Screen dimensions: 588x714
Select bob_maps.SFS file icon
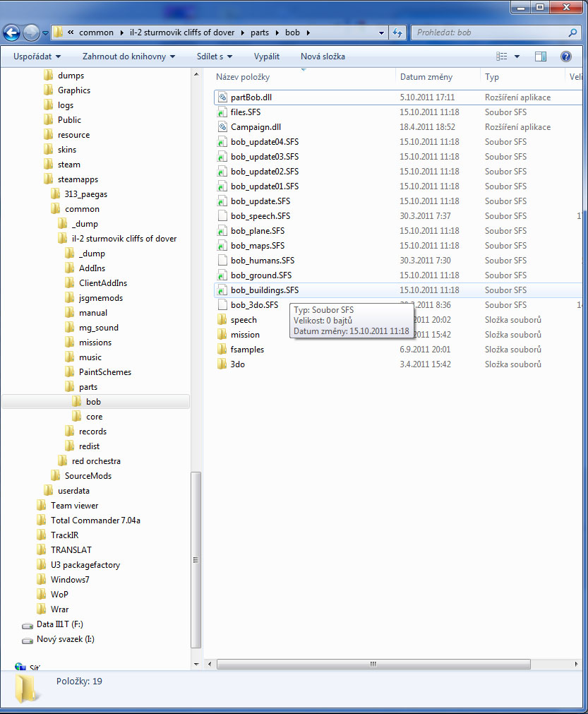tap(222, 246)
